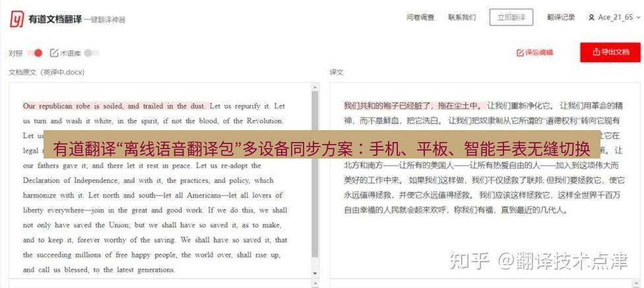Open the 译后编辑 post-editing link

pos(534,53)
